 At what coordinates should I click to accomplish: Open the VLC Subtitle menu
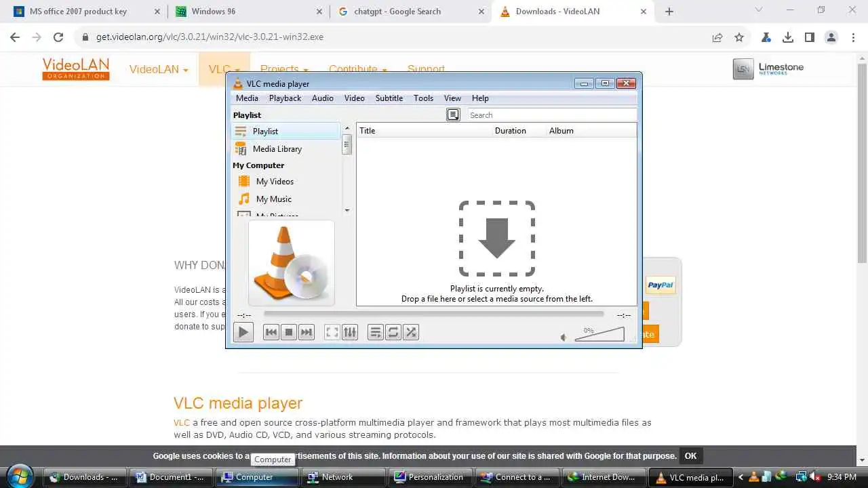click(389, 98)
